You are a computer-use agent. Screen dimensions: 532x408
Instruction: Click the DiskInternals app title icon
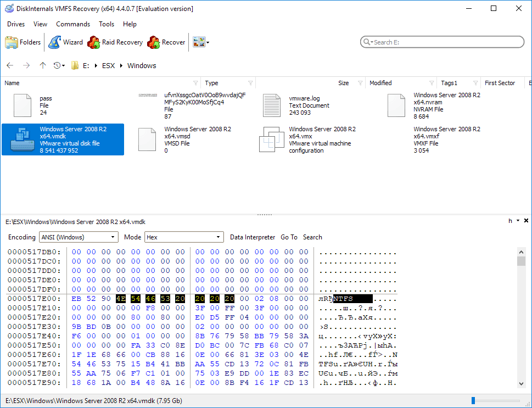click(9, 8)
